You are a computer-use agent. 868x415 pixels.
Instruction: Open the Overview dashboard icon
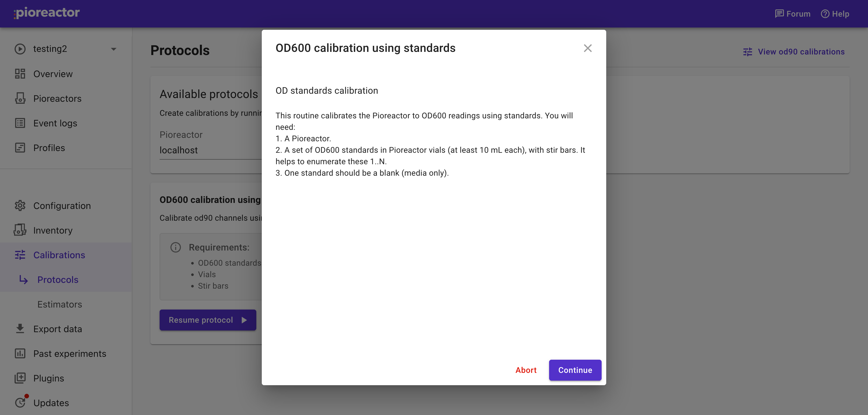(20, 74)
